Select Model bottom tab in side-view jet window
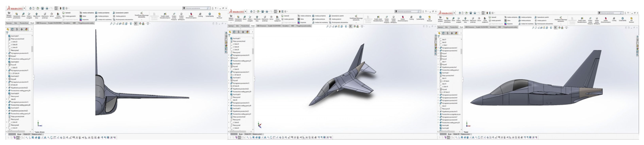 [450, 134]
